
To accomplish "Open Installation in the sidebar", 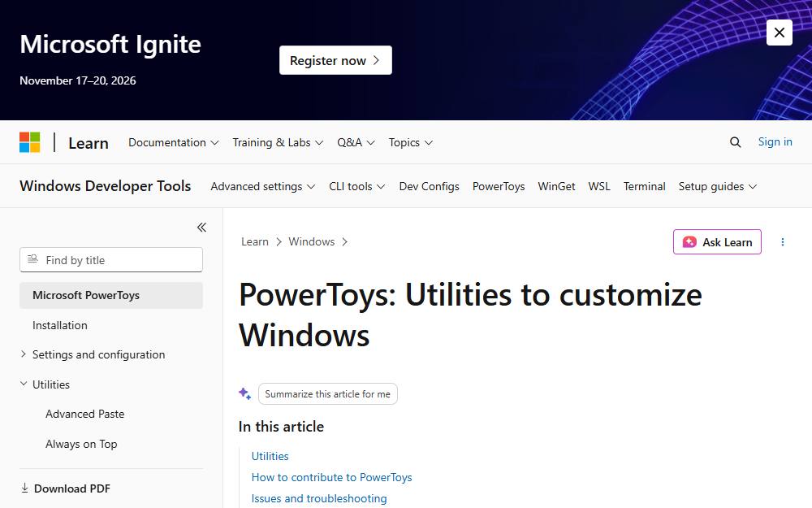I will 59,326.
